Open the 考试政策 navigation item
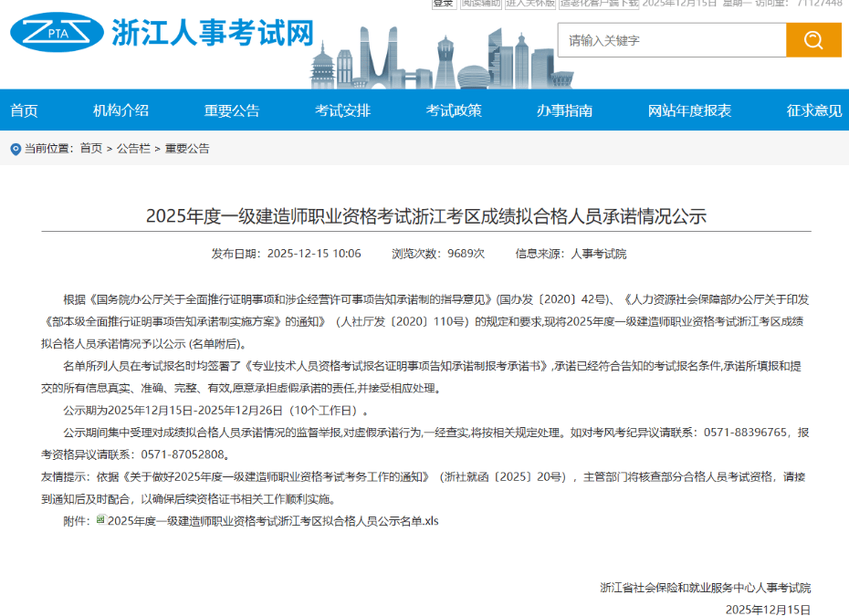This screenshot has width=849, height=616. (x=454, y=110)
